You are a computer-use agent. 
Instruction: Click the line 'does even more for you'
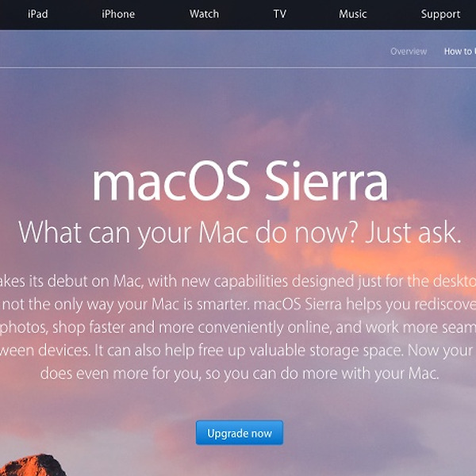coord(240,374)
